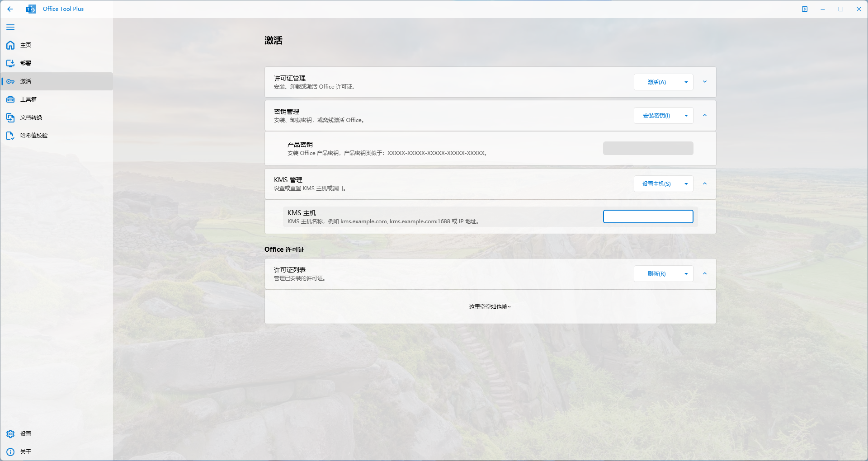Image resolution: width=868 pixels, height=461 pixels.
Task: Collapse the KMS 管理 panel chevron
Action: pyautogui.click(x=704, y=183)
